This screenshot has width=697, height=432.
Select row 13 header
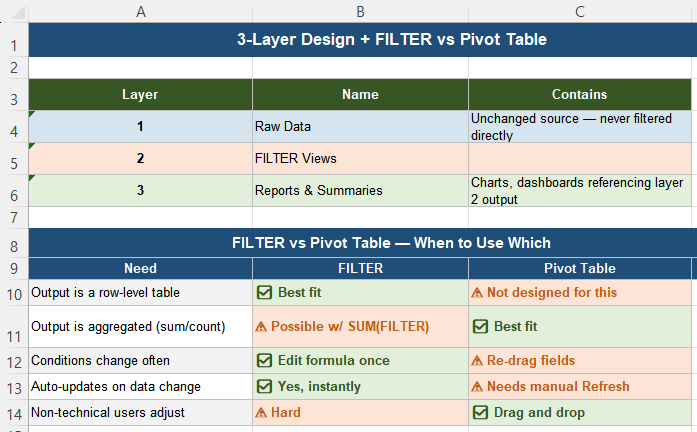[14, 387]
